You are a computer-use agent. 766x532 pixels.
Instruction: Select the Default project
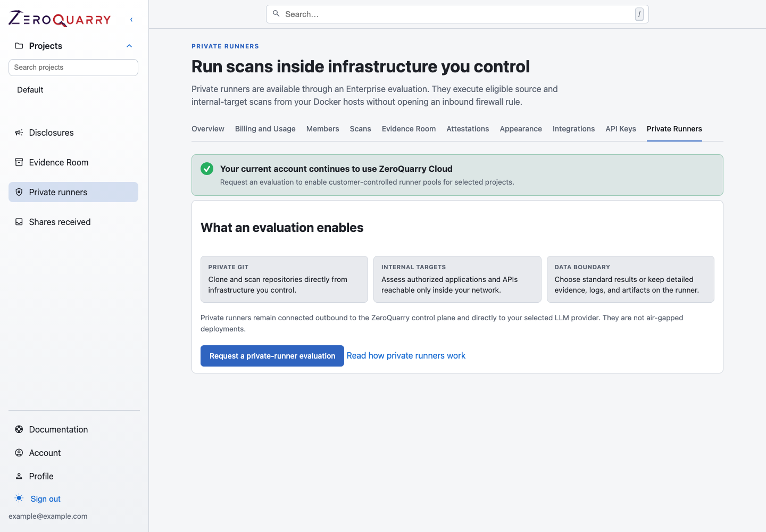[30, 90]
